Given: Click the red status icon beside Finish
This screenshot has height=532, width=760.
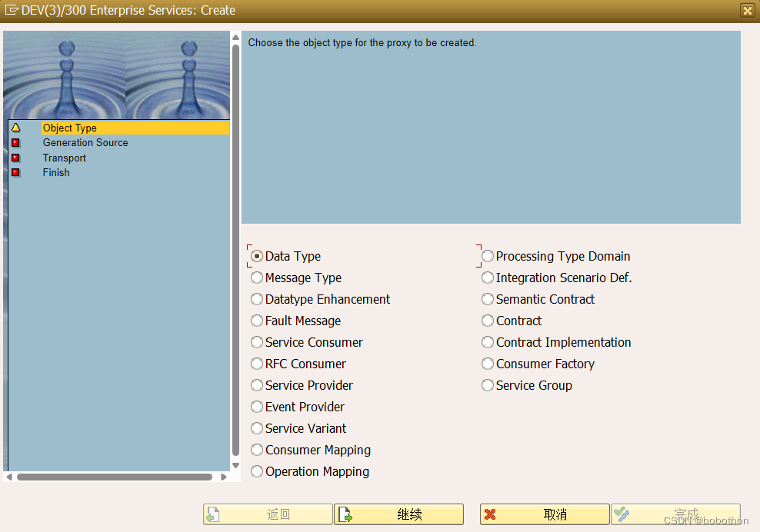Looking at the screenshot, I should [x=17, y=172].
